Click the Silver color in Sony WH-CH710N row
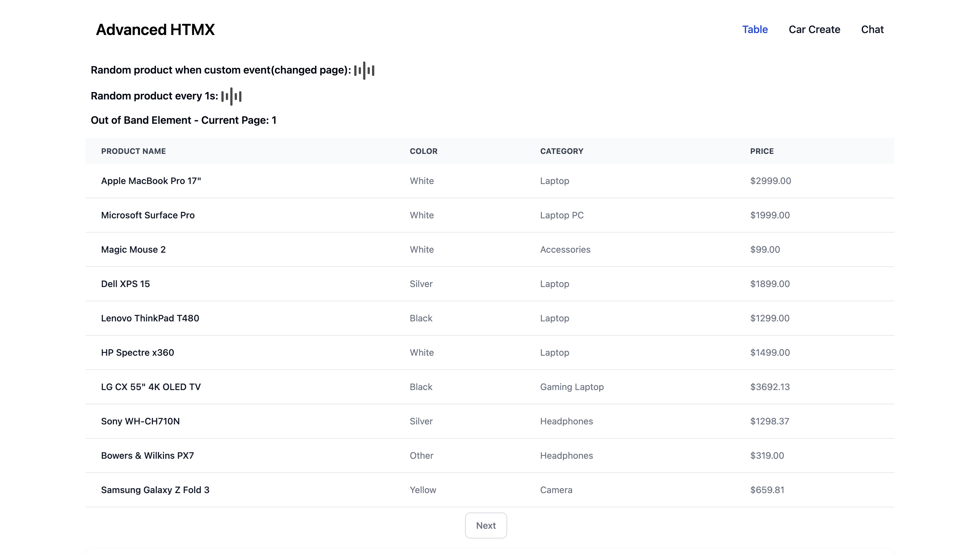 421,421
